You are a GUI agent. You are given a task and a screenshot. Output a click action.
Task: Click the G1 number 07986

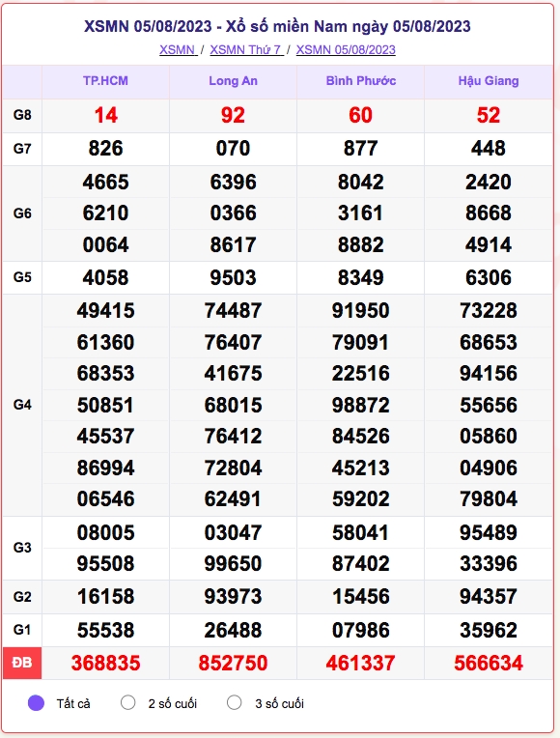360,630
